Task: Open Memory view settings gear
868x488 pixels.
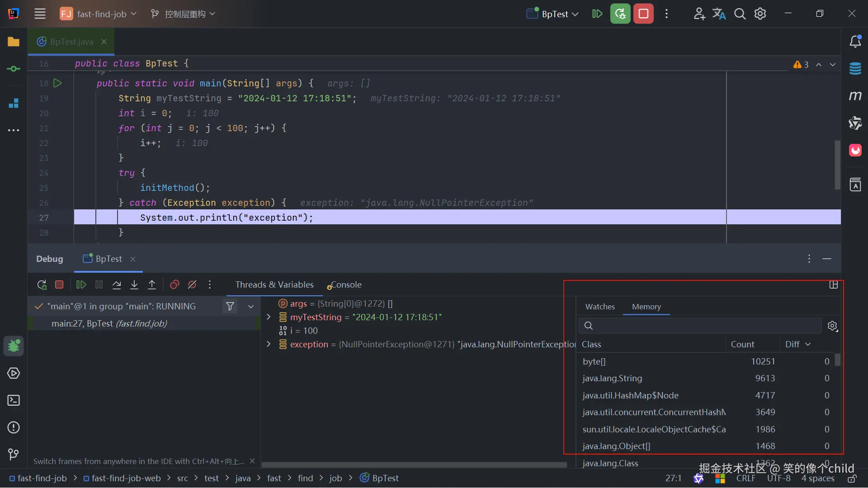Action: (x=832, y=326)
